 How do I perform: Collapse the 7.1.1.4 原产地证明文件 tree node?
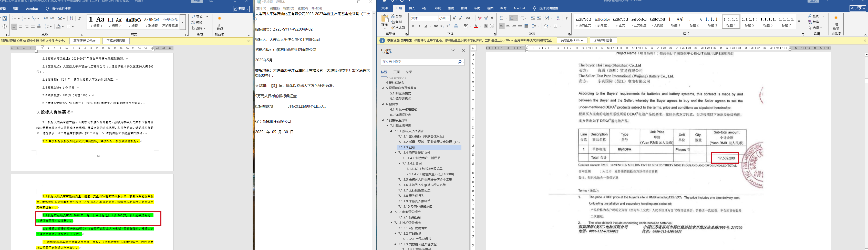pos(395,152)
